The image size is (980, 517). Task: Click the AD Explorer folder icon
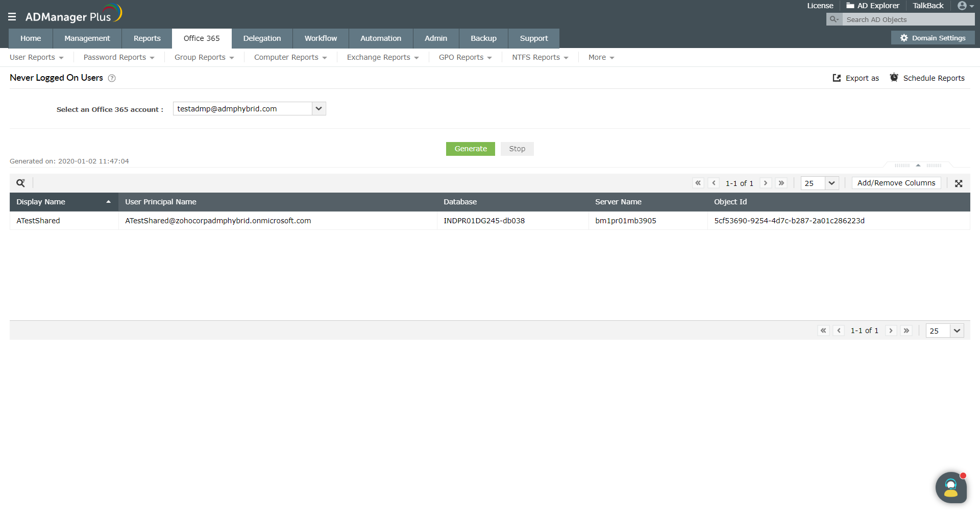[x=850, y=6]
